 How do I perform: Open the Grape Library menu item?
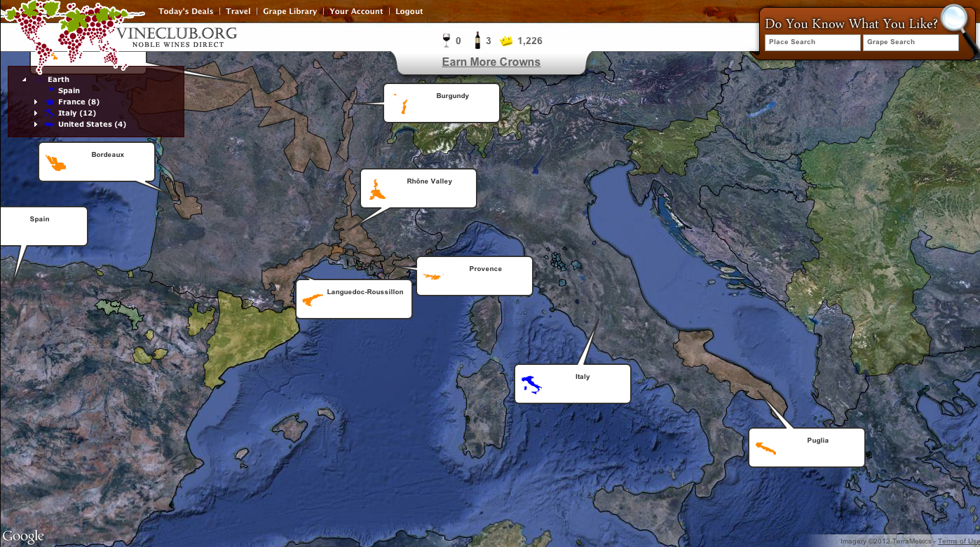point(290,11)
